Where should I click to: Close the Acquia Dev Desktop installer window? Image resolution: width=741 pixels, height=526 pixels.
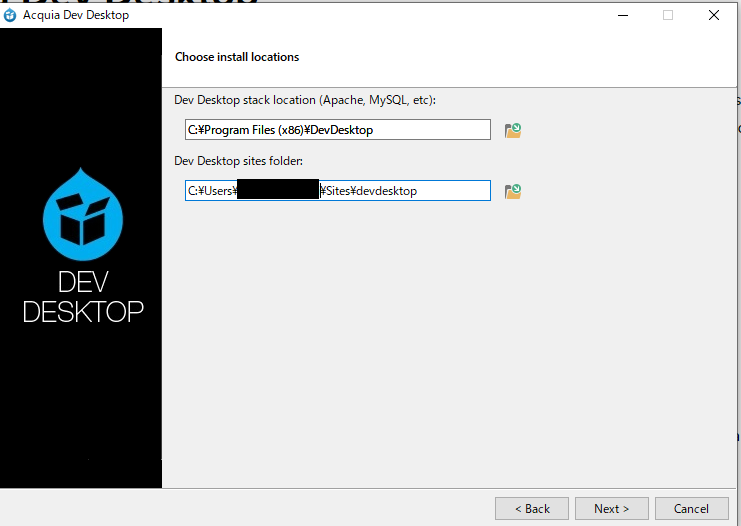tap(714, 15)
